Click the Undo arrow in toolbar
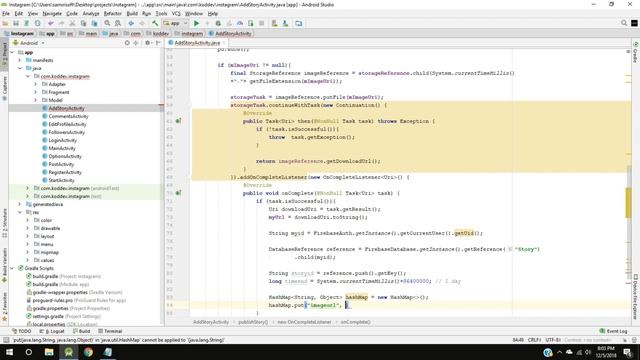 click(51, 24)
